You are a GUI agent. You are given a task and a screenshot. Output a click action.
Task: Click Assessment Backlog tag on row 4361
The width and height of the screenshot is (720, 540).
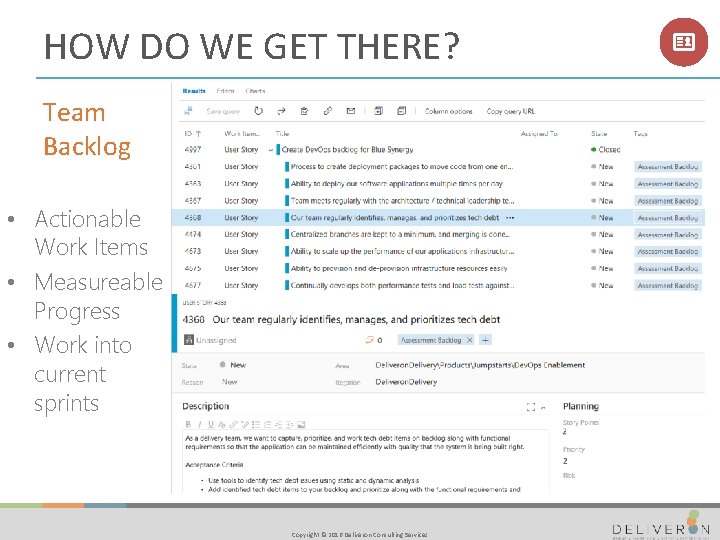click(668, 167)
